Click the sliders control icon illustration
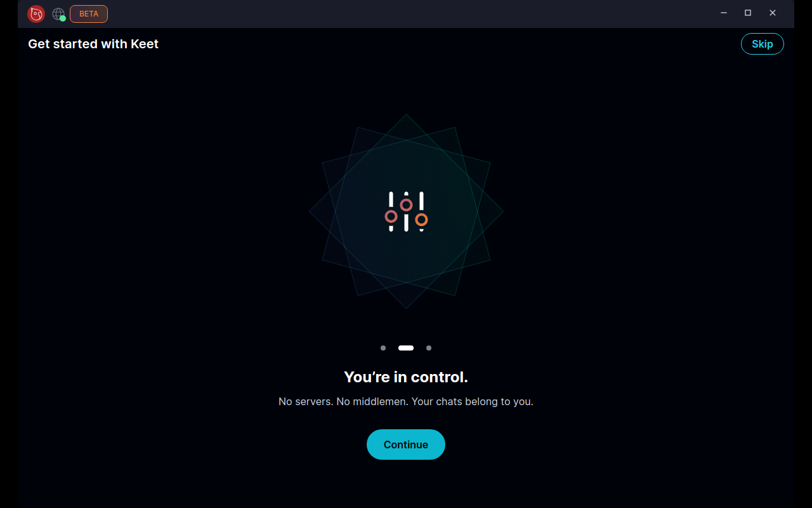 point(406,211)
